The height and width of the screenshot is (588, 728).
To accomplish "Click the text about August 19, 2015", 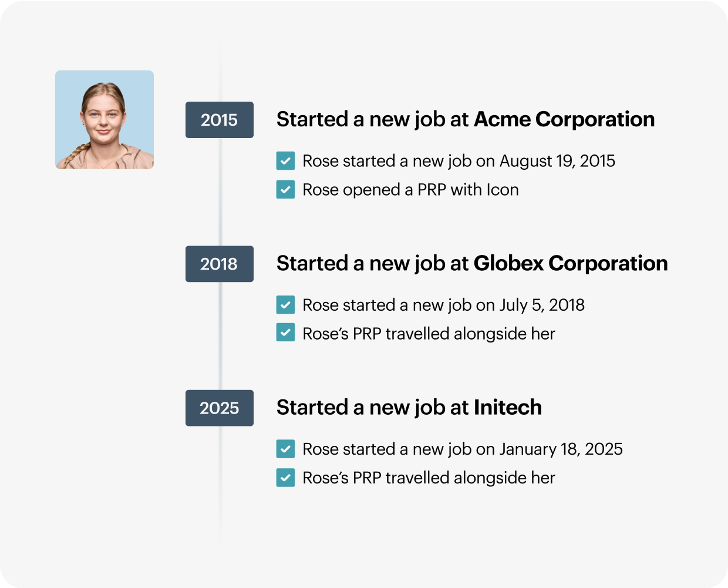I will point(459,161).
